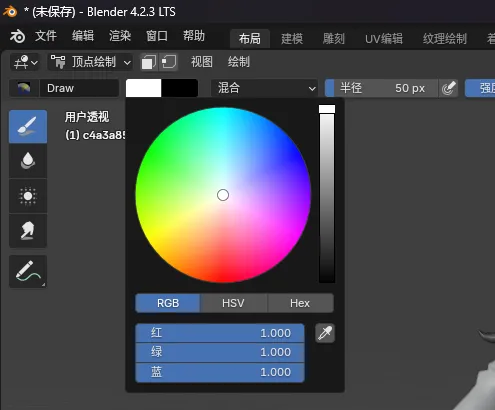Expand the 混合 blend mode dropdown
Screen dimensions: 495x410
[x=264, y=88]
